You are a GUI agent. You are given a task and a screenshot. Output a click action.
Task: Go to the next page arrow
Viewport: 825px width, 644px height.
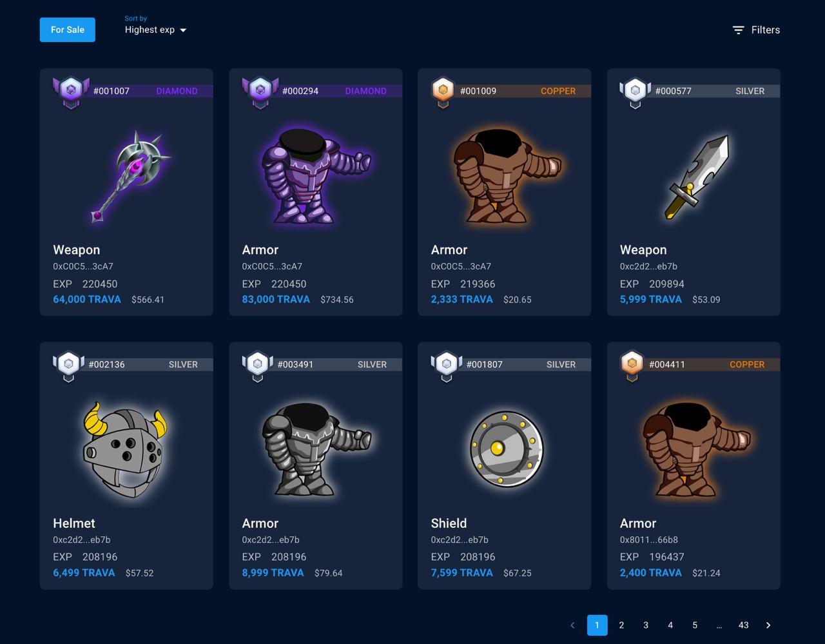(x=768, y=625)
